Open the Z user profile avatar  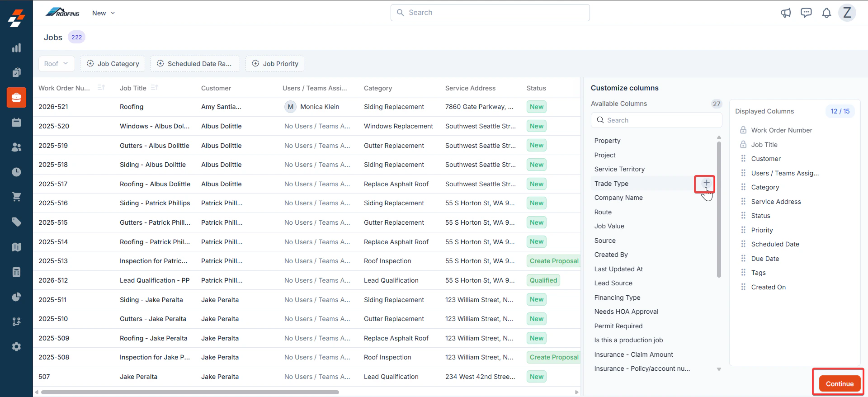[847, 13]
